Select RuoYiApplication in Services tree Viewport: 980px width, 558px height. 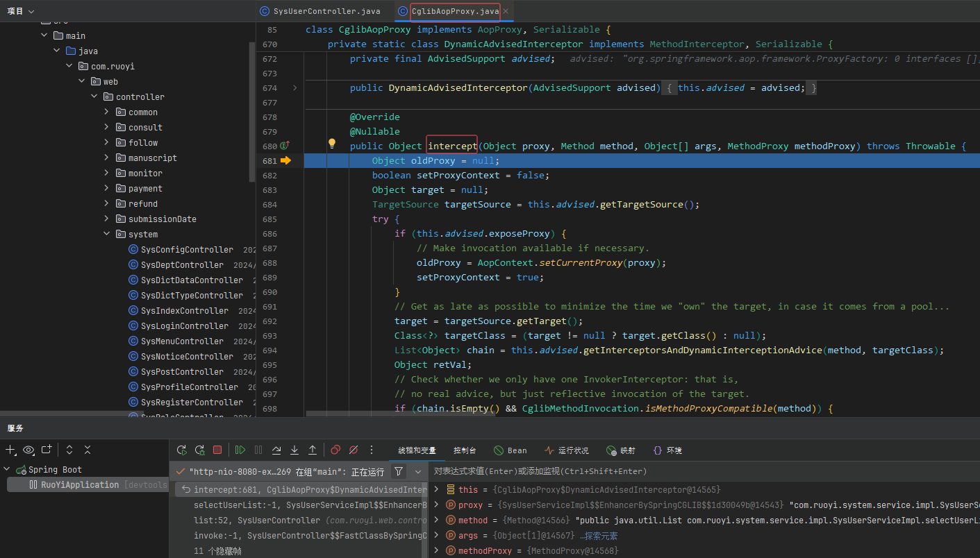point(88,484)
